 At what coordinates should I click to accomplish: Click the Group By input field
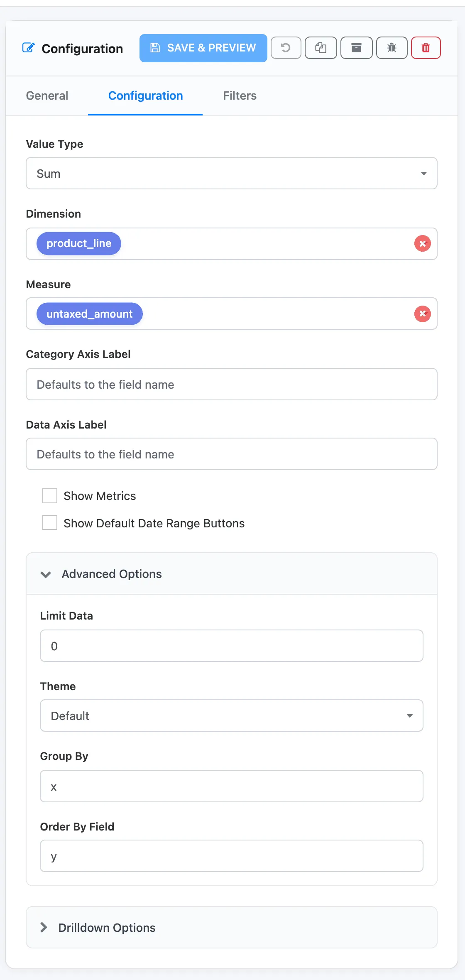tap(232, 786)
